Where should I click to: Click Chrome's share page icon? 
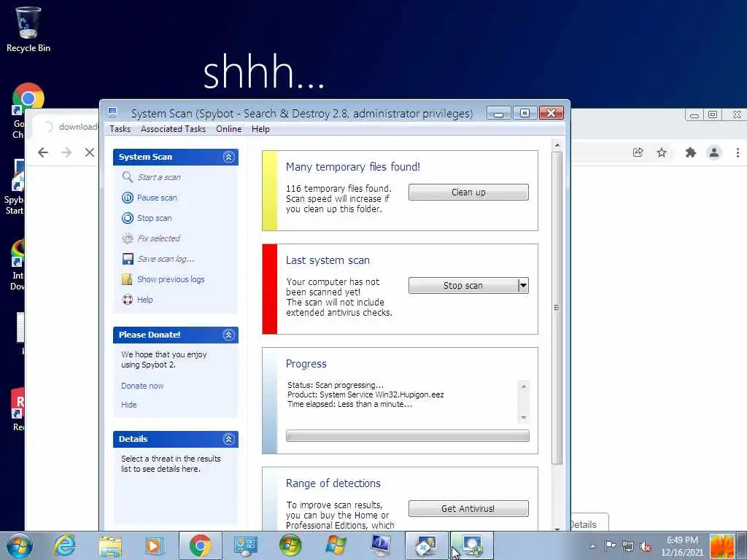638,152
